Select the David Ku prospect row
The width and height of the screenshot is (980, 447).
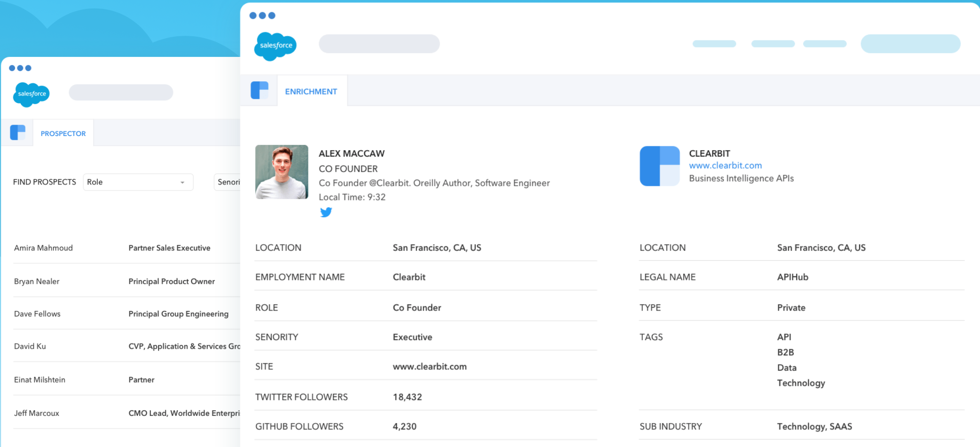click(x=127, y=346)
